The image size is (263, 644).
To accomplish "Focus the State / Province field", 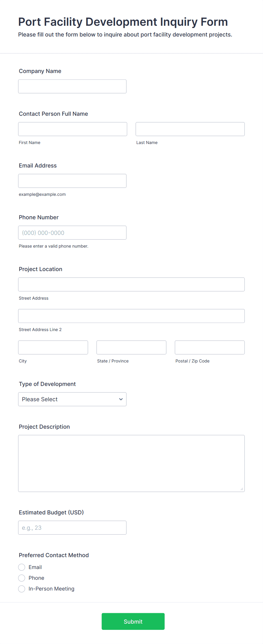I will 131,347.
